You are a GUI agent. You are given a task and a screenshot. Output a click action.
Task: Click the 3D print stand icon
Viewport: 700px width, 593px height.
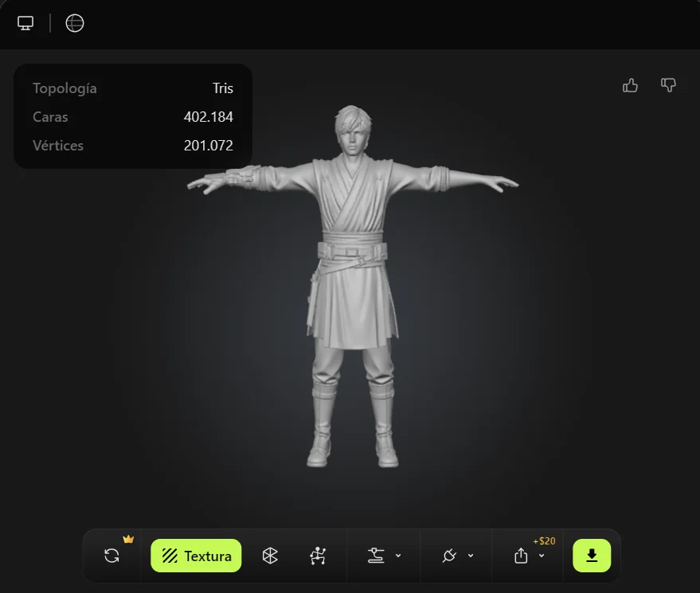(376, 556)
